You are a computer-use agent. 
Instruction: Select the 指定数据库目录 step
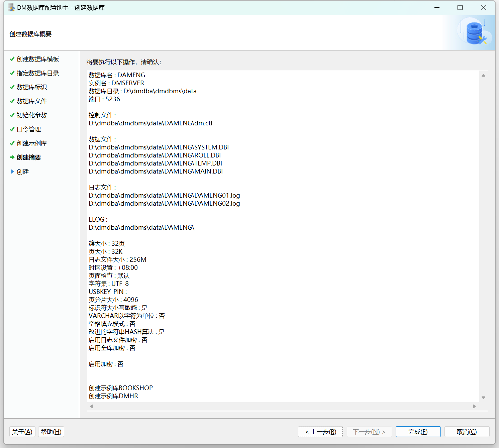pyautogui.click(x=37, y=73)
